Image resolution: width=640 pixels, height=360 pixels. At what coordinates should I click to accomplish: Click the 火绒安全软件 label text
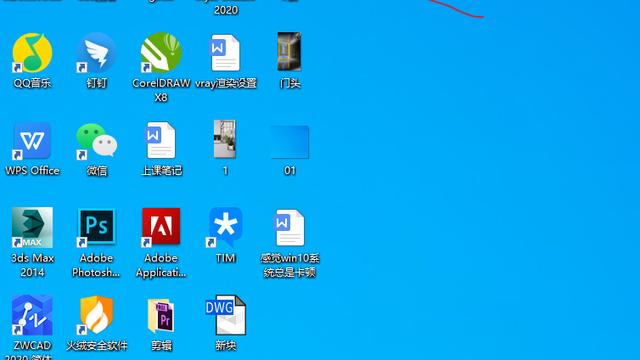(x=97, y=345)
